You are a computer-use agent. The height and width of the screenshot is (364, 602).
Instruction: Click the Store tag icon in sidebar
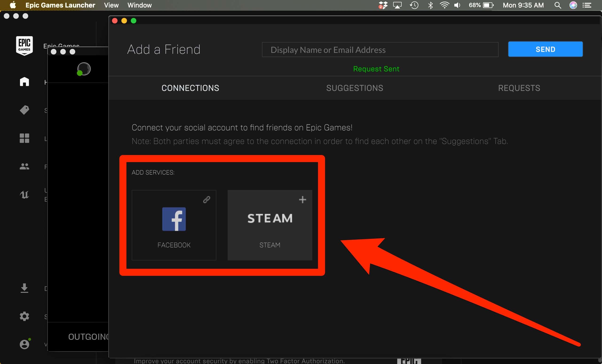coord(24,110)
